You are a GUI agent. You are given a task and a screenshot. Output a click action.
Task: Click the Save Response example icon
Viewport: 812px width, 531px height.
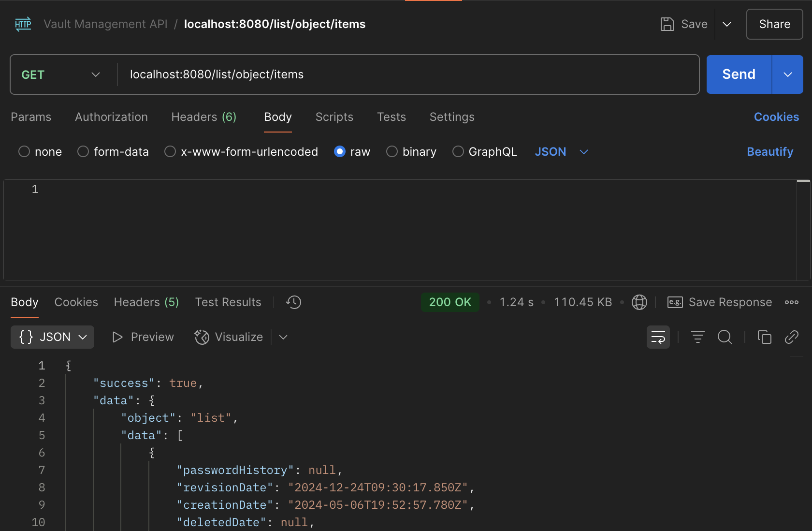pos(675,302)
